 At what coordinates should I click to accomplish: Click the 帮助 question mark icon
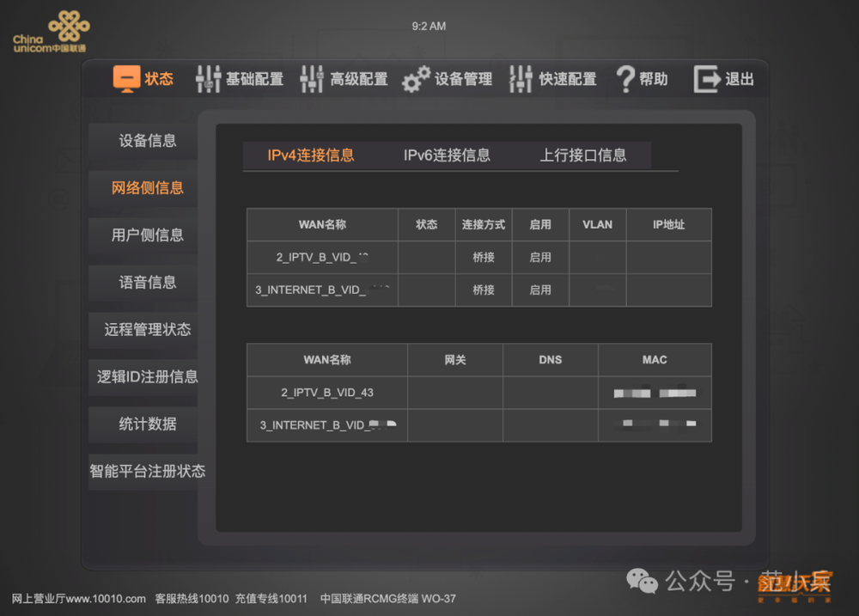click(624, 78)
